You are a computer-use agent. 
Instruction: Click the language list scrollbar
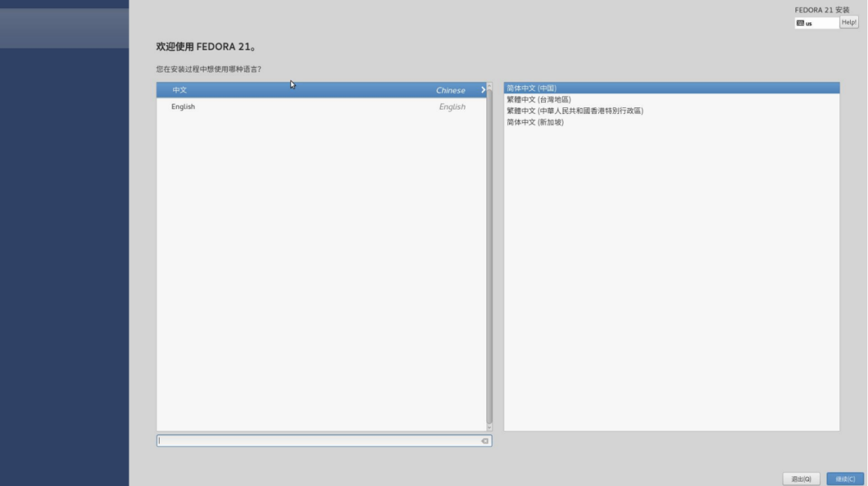(489, 256)
